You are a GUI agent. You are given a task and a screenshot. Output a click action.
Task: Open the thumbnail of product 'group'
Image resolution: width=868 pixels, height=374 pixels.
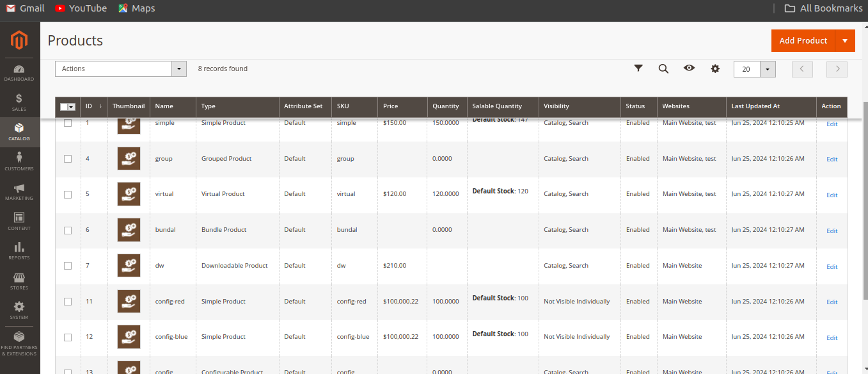(129, 158)
